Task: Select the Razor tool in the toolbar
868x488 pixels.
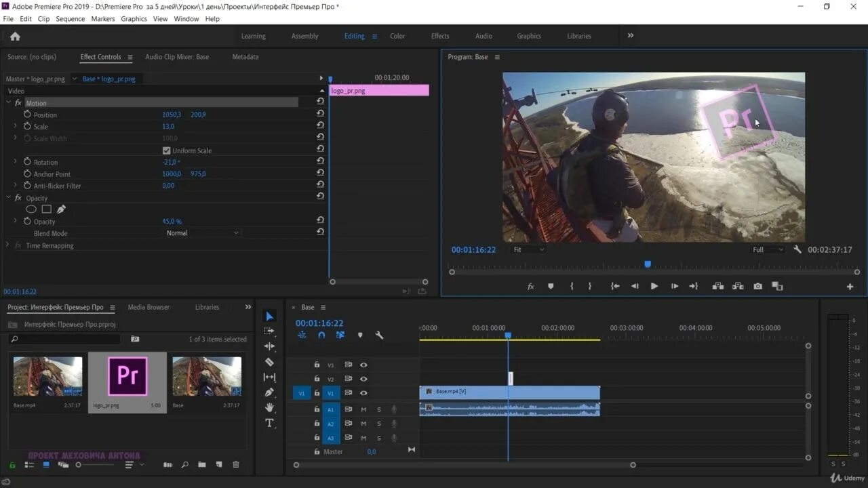Action: coord(269,362)
